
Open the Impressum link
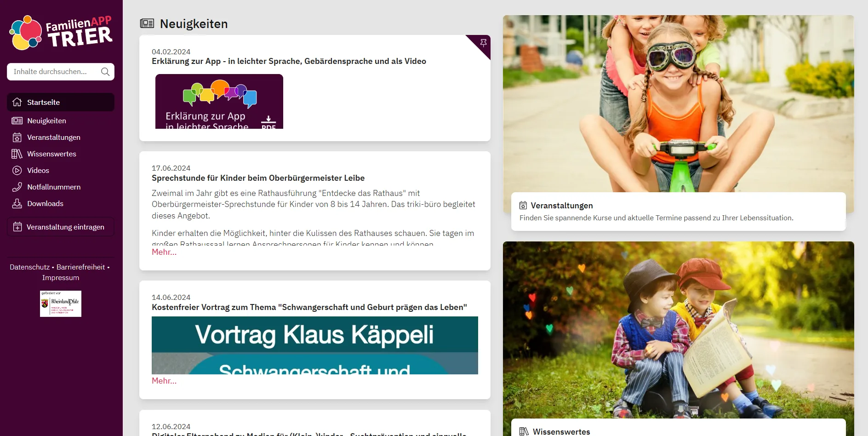[61, 278]
